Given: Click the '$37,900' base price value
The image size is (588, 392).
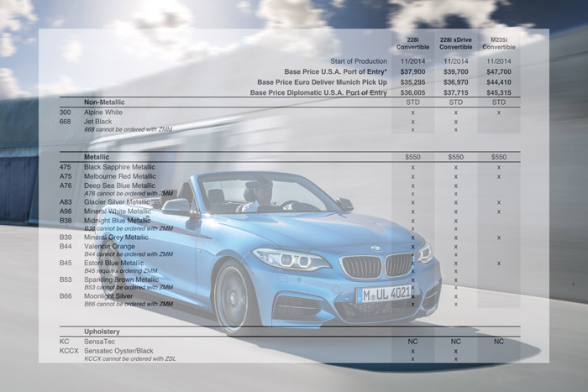Looking at the screenshot, I should pos(412,71).
